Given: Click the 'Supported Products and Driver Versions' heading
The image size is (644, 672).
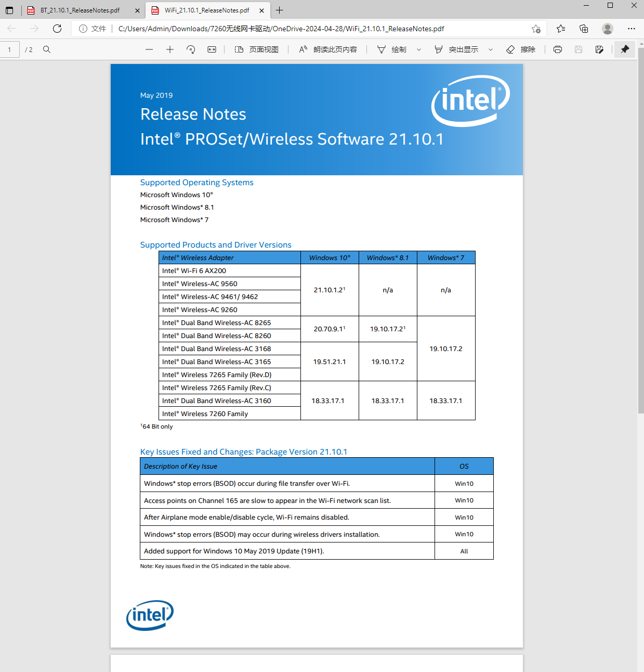Looking at the screenshot, I should [x=216, y=245].
